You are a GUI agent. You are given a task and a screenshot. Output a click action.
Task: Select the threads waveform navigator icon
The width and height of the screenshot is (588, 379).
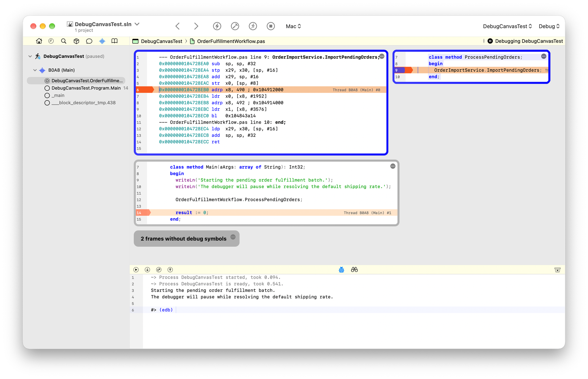[102, 41]
